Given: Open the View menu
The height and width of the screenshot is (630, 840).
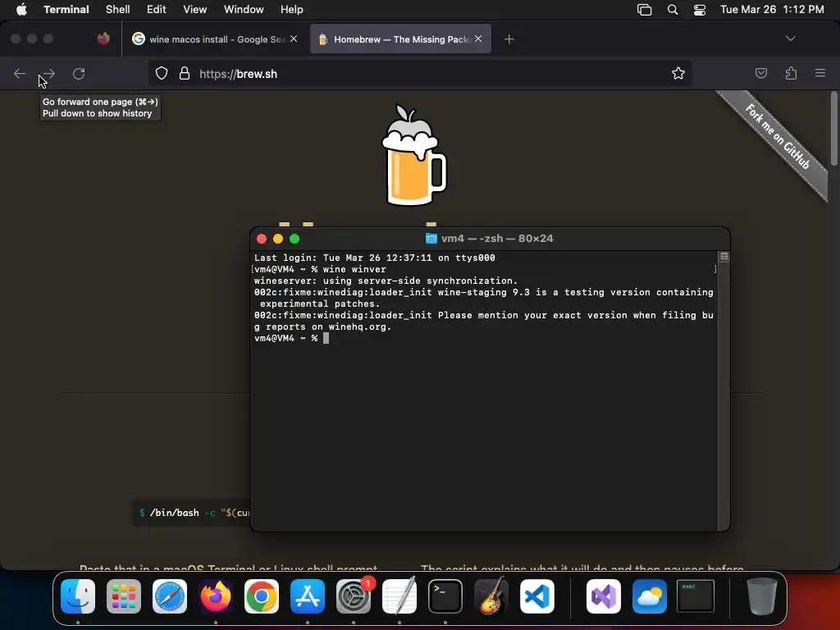Looking at the screenshot, I should pos(194,9).
